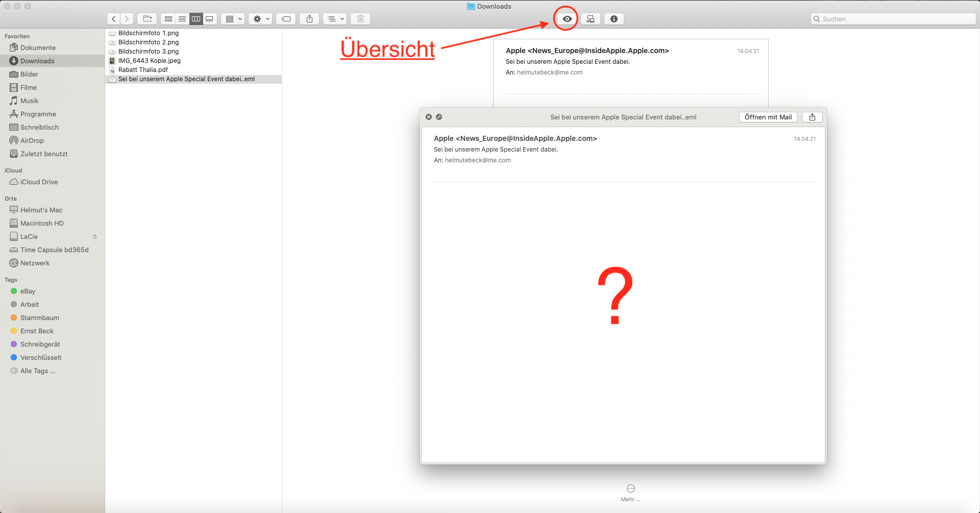980x513 pixels.
Task: Select file Rabatt Thalia.pdf
Action: click(x=193, y=70)
